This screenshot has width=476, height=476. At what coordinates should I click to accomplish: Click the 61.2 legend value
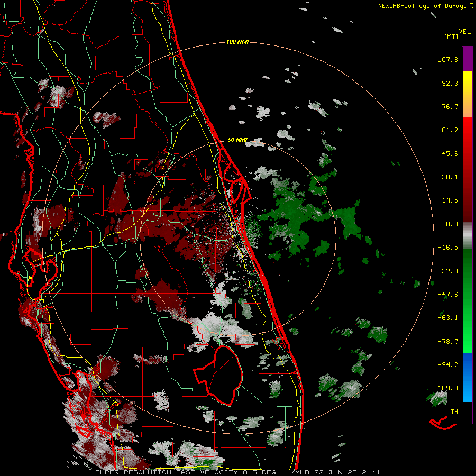(450, 130)
